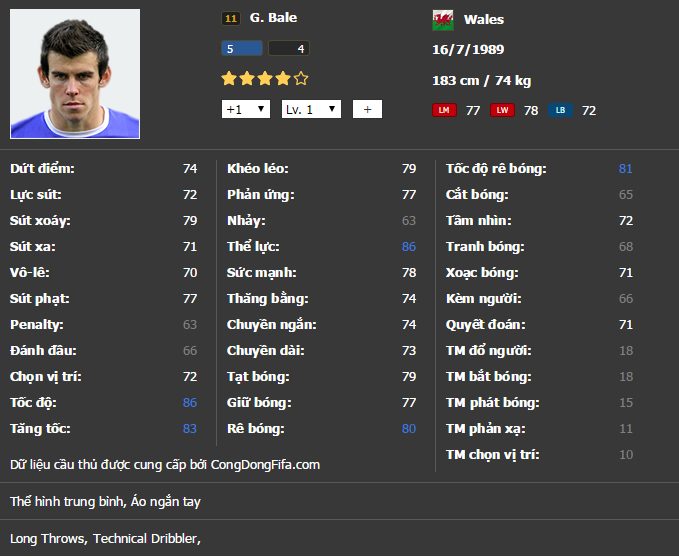Click the Technical Dribbler trait
The image size is (679, 557).
[x=147, y=538]
